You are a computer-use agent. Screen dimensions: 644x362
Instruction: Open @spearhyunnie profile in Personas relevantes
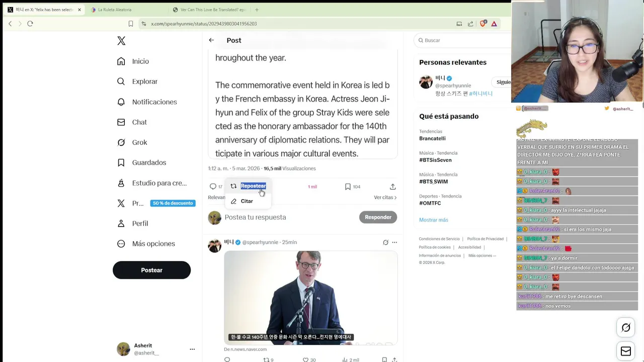click(x=453, y=85)
